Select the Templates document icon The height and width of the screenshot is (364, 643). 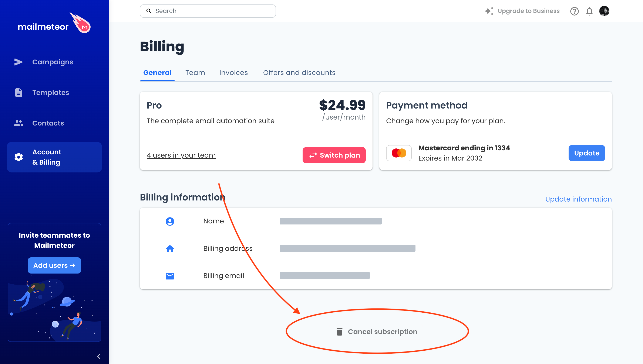18,93
